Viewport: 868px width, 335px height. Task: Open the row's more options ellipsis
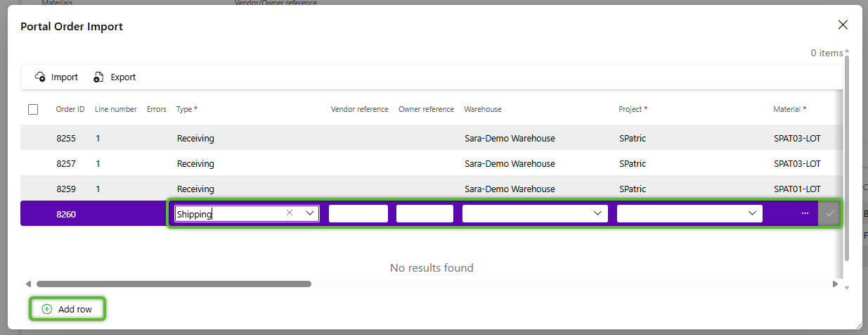805,213
